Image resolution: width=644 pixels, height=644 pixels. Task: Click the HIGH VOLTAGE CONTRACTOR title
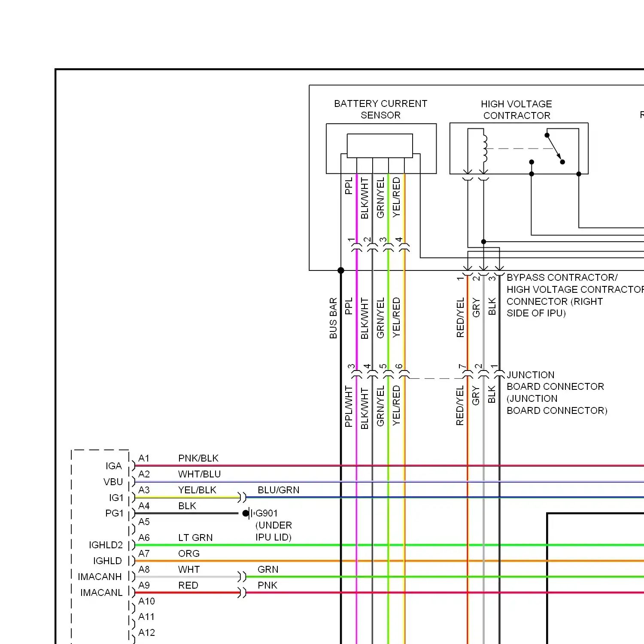pyautogui.click(x=516, y=110)
